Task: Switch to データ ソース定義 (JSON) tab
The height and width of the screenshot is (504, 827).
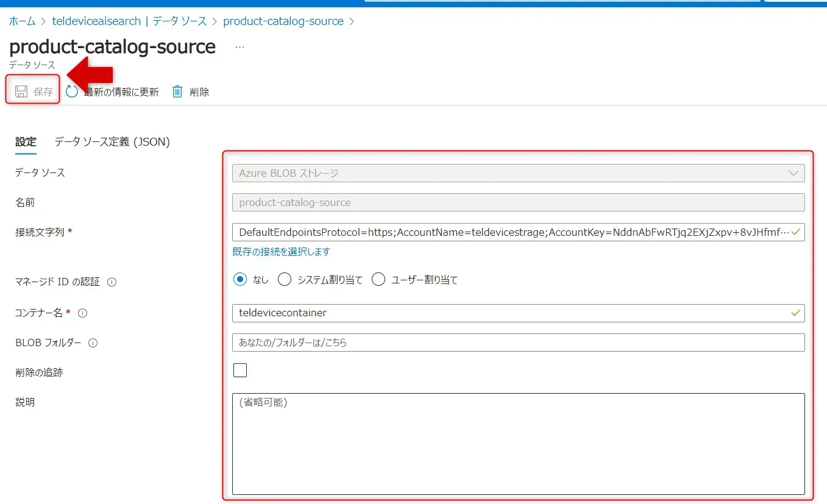Action: [112, 142]
